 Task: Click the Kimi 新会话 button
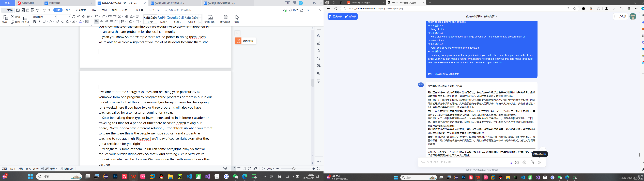(351, 16)
